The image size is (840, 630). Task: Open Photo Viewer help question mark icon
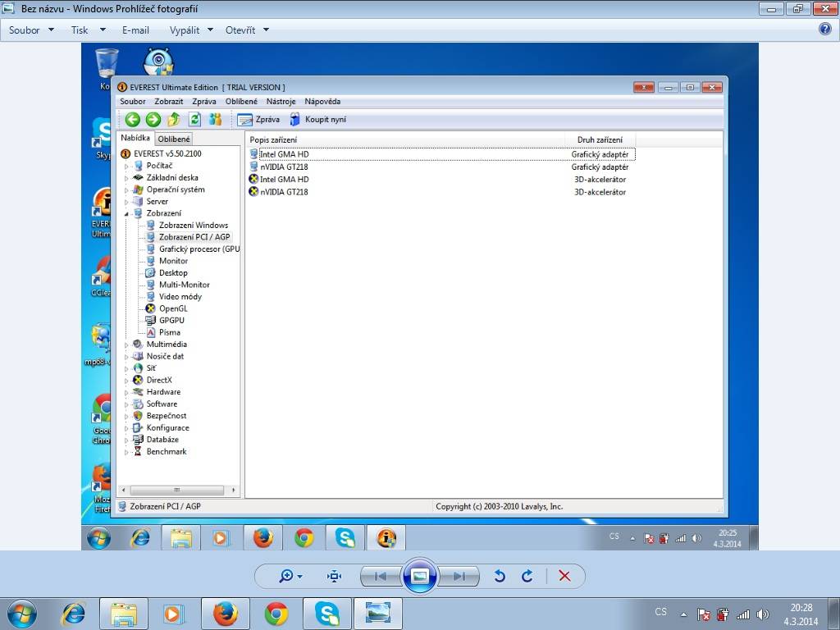pyautogui.click(x=825, y=29)
